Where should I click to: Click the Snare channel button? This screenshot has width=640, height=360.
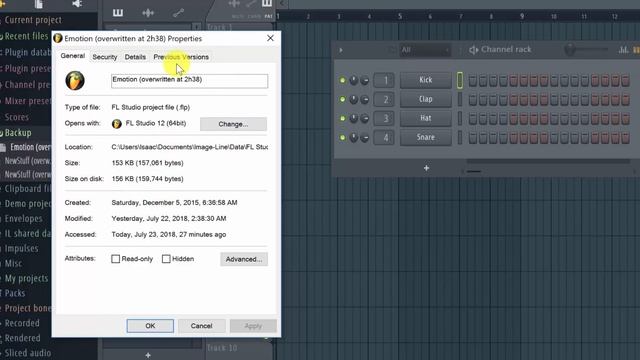point(425,138)
